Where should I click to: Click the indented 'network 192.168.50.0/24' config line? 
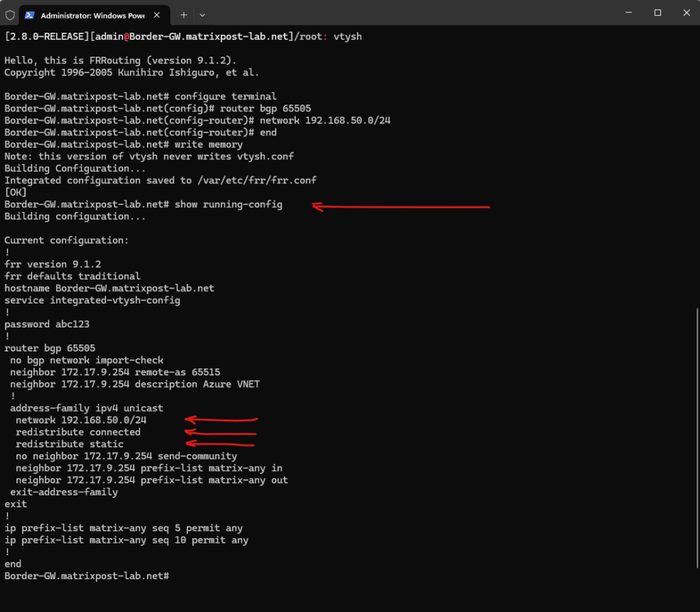click(81, 421)
